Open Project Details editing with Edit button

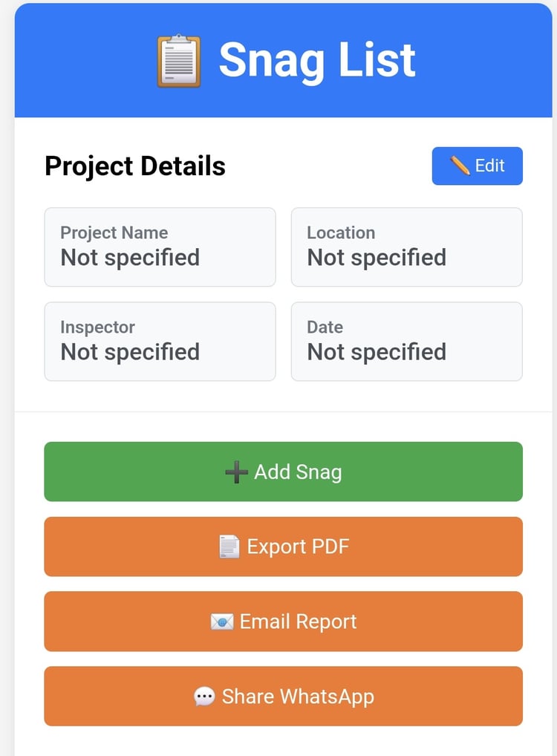tap(478, 166)
